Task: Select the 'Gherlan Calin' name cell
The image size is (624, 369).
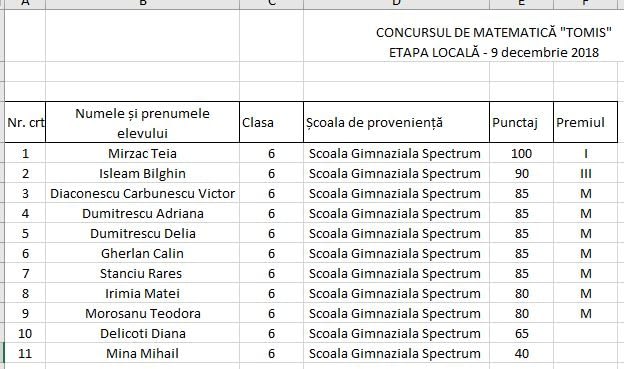Action: (x=142, y=253)
